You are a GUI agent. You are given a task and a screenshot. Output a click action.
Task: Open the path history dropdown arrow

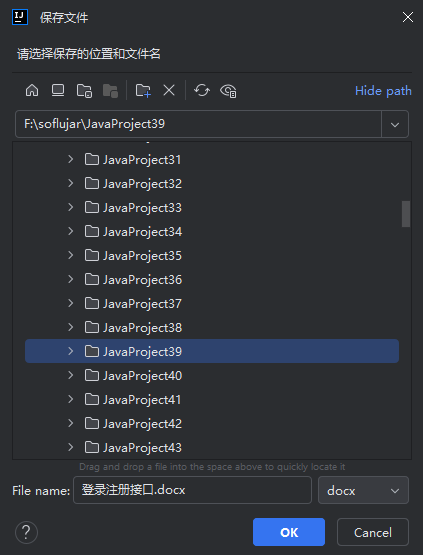tap(395, 124)
